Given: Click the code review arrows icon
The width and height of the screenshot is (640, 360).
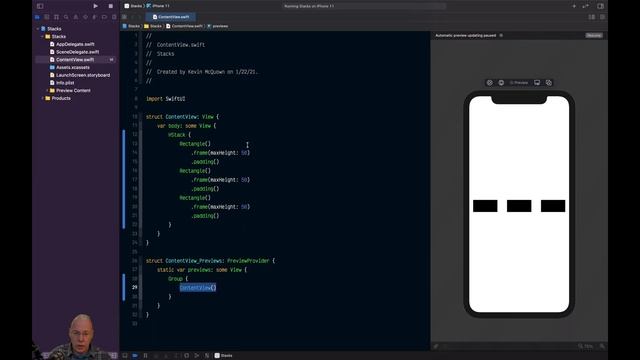Looking at the screenshot, I should coord(586,6).
